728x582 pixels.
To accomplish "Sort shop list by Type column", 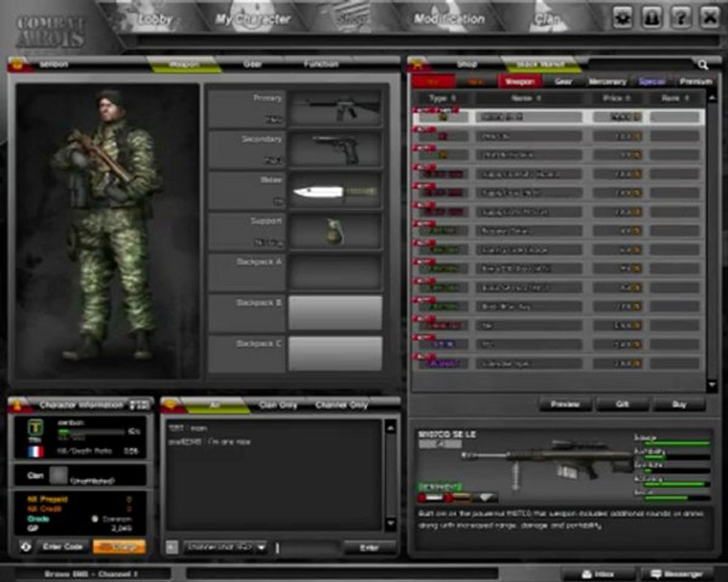I will click(x=442, y=99).
